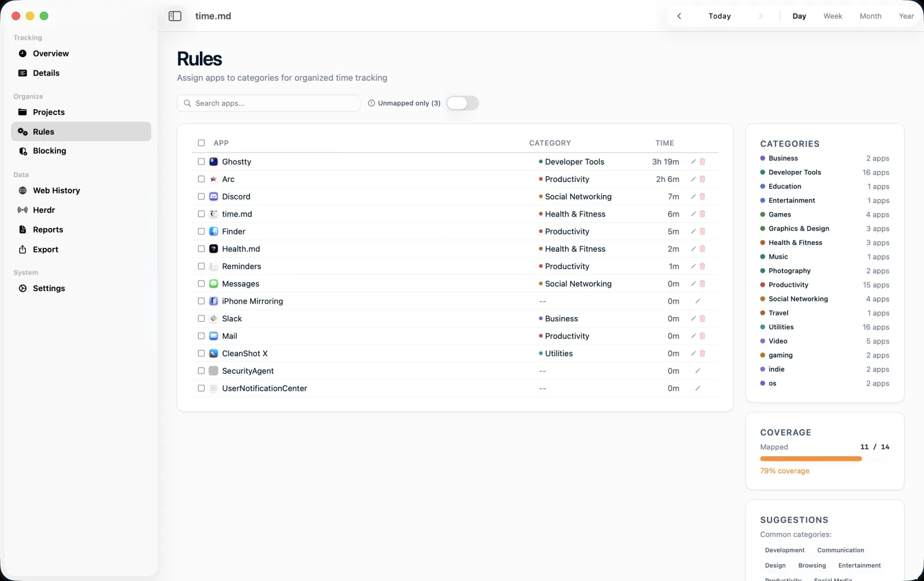The image size is (924, 581).
Task: Open Details in the sidebar
Action: pos(81,73)
